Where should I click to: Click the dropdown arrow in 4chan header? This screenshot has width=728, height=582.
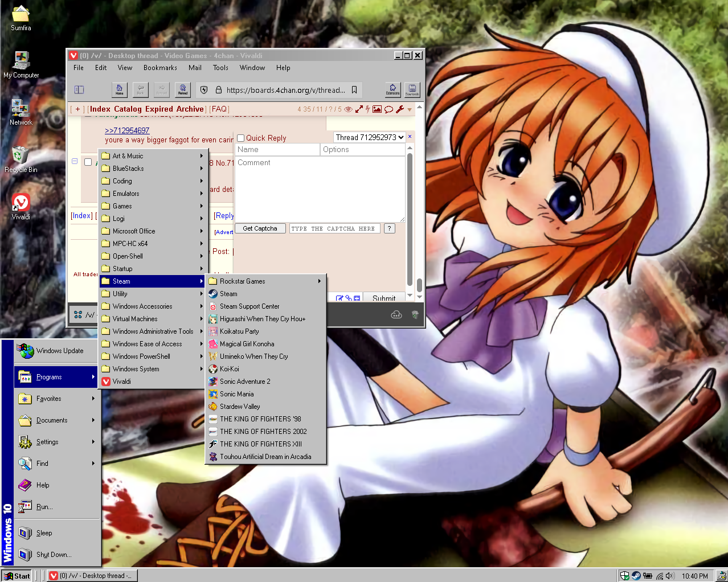point(410,110)
